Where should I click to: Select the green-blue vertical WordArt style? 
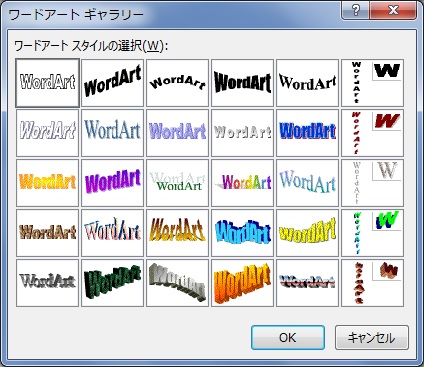pyautogui.click(x=372, y=233)
